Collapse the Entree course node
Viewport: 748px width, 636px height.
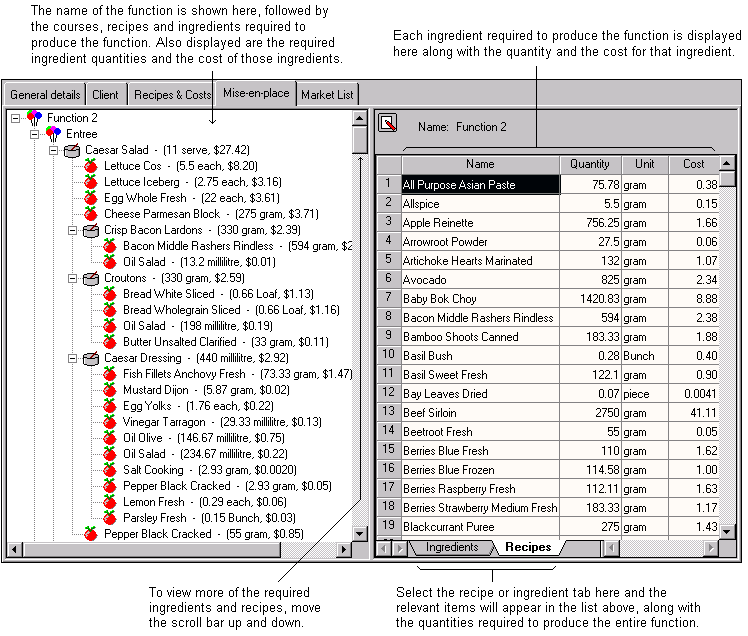(34, 134)
